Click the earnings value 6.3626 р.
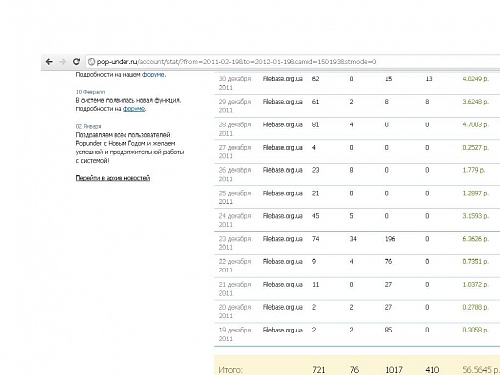 click(x=476, y=239)
